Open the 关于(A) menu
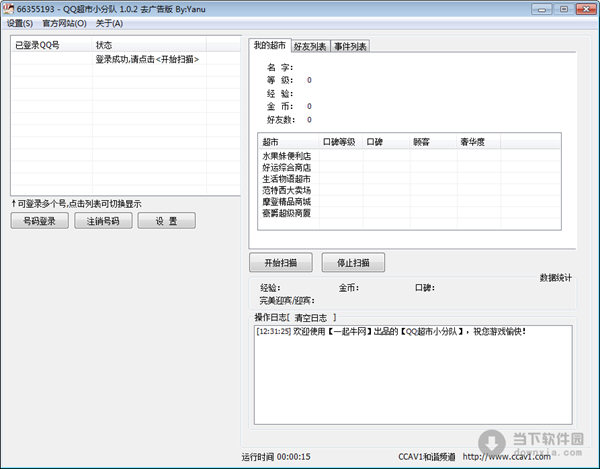Screen dimensions: 600x469 (x=110, y=23)
